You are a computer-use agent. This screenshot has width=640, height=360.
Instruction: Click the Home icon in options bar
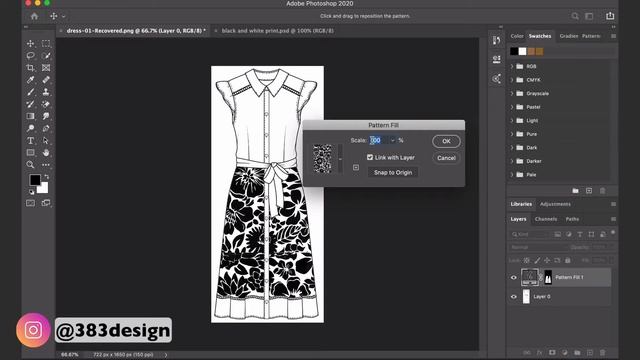point(34,16)
